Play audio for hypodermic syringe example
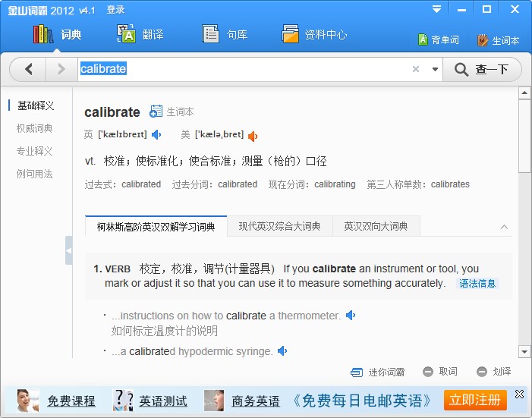532x418 pixels. 282,350
